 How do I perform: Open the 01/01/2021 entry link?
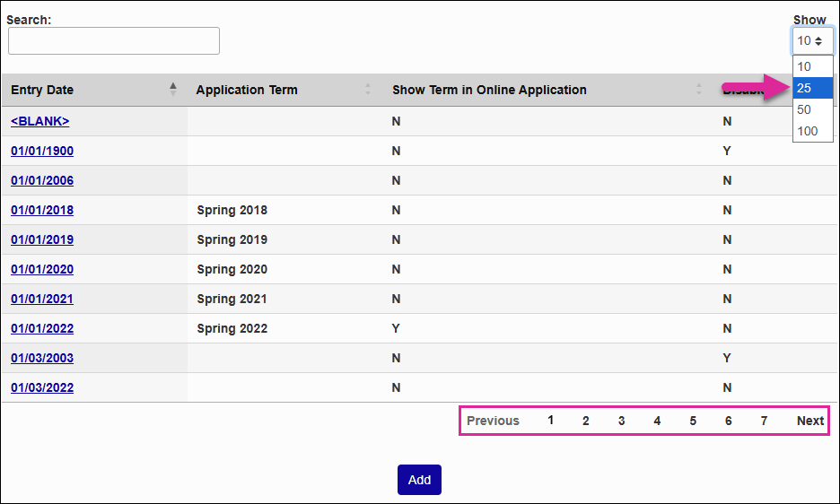tap(42, 299)
